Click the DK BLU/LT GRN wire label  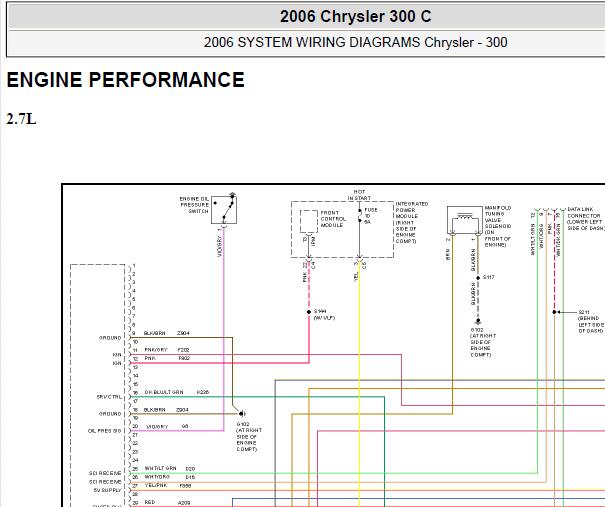coord(164,392)
